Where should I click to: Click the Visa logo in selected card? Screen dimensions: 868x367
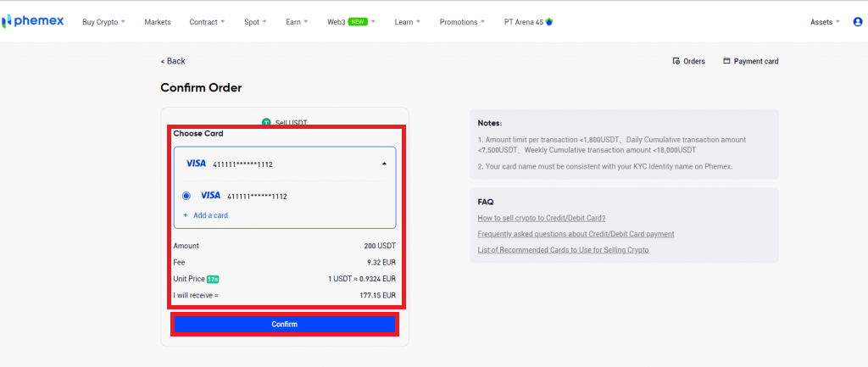click(196, 164)
